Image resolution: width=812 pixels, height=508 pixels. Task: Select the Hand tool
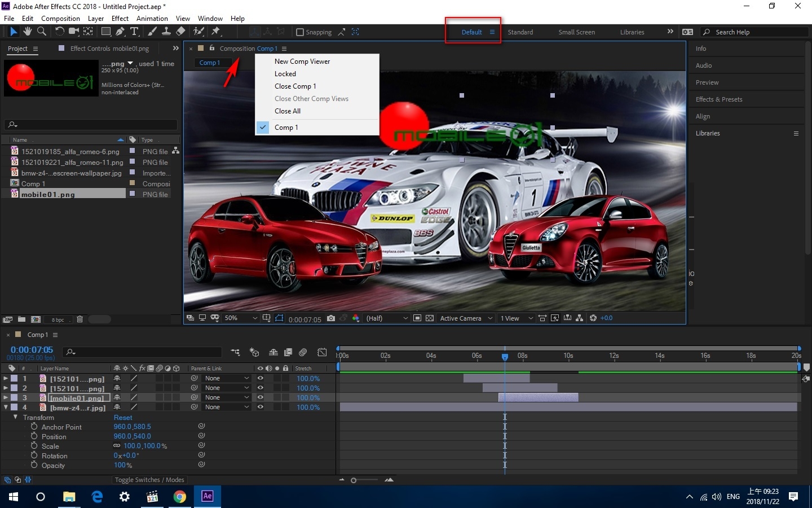(x=27, y=32)
